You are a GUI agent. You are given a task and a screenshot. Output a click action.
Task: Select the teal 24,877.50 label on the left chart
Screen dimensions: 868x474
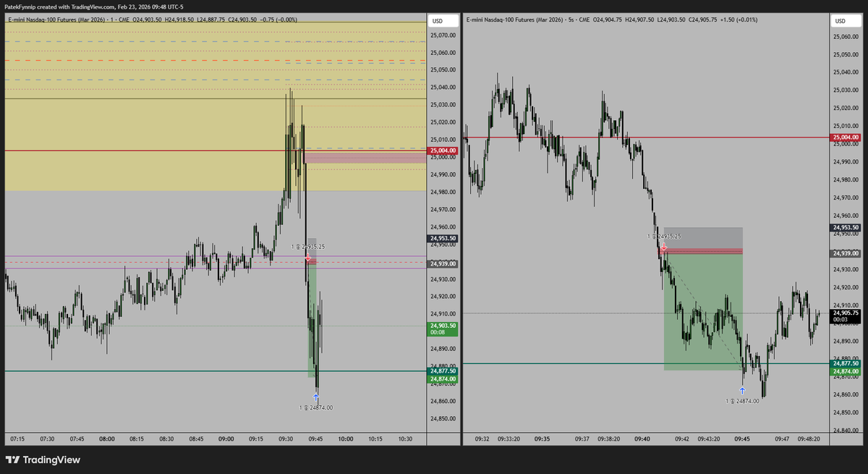443,371
